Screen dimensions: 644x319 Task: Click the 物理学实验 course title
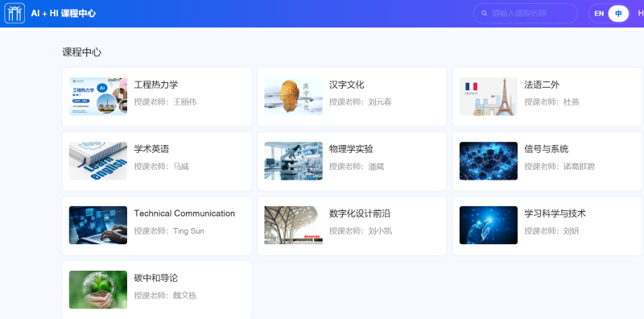[351, 149]
